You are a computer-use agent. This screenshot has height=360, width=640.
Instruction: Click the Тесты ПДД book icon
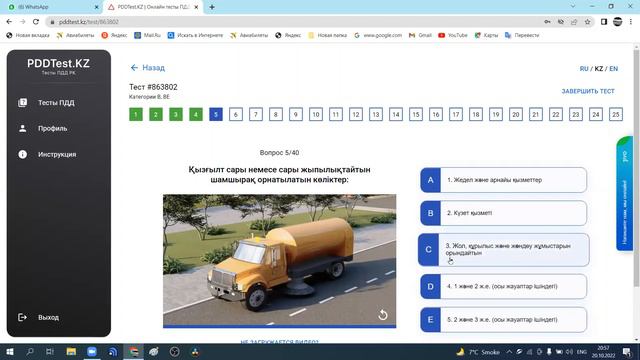pos(22,102)
